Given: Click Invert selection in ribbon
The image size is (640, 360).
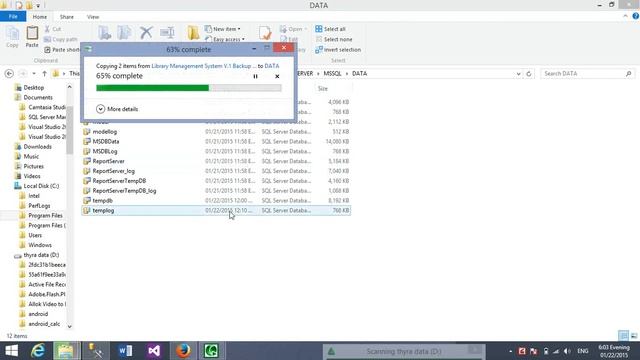Looking at the screenshot, I should 338,49.
